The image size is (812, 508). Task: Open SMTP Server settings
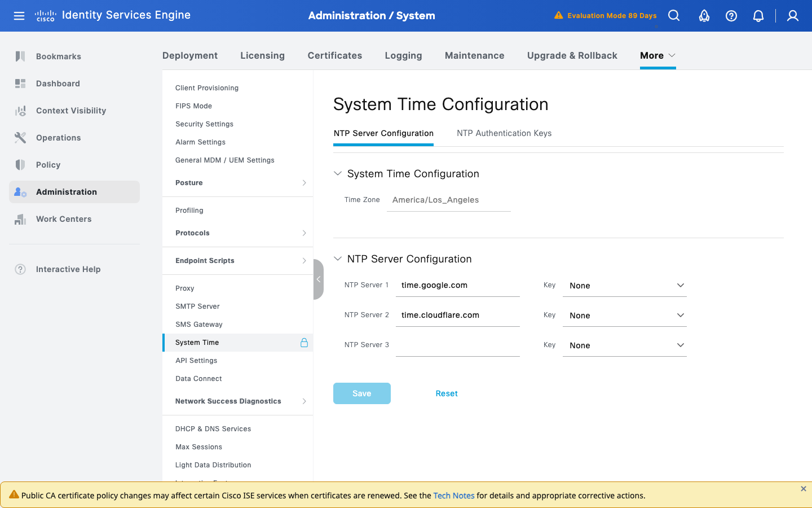pyautogui.click(x=197, y=306)
